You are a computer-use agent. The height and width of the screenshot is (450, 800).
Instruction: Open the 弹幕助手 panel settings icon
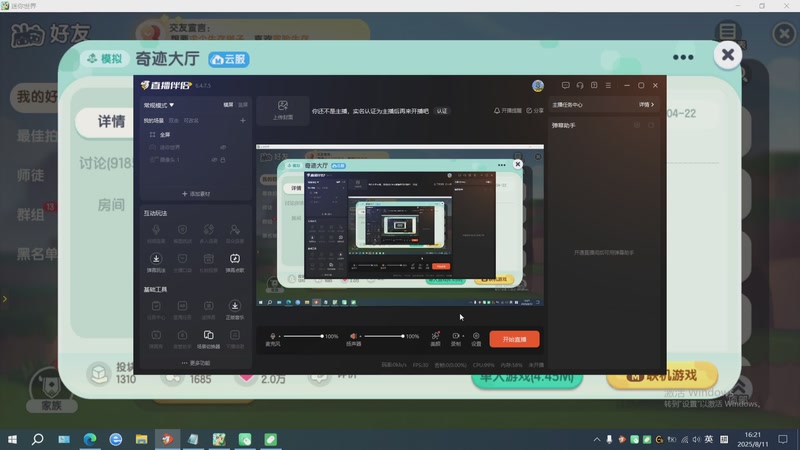click(637, 125)
